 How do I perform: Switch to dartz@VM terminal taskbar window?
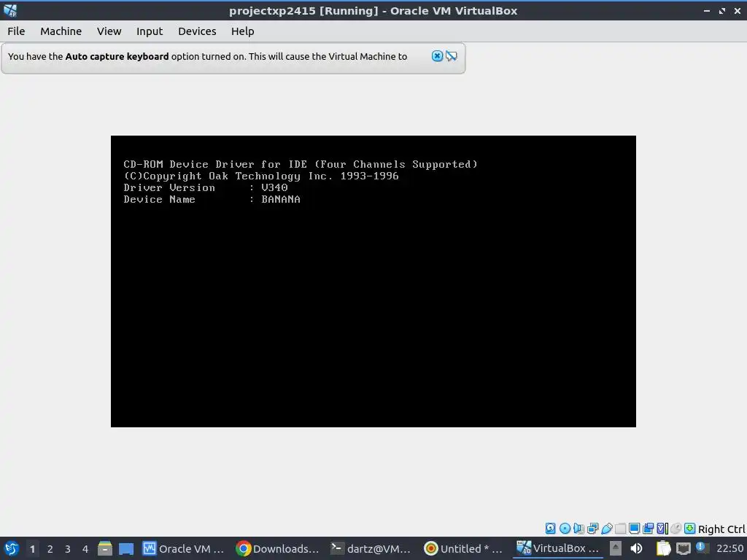point(371,548)
